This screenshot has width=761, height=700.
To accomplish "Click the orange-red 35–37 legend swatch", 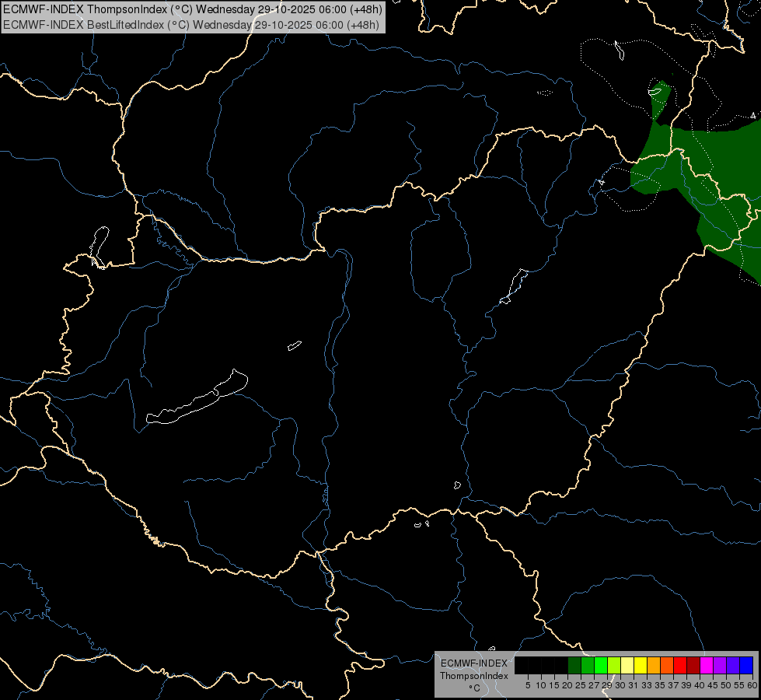I will coord(667,665).
